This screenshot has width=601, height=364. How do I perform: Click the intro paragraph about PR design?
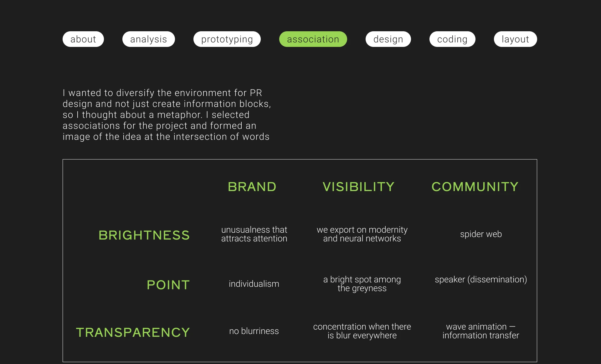coord(166,115)
